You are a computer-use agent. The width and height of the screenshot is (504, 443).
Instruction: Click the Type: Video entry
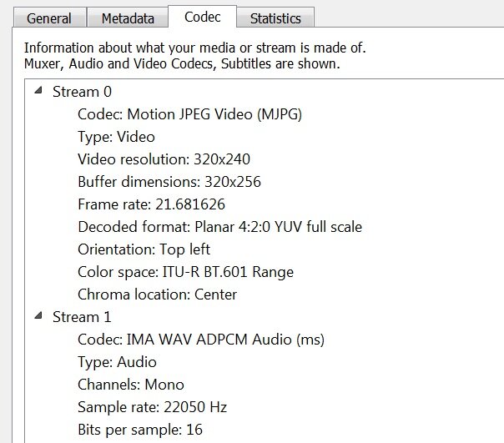pos(116,137)
